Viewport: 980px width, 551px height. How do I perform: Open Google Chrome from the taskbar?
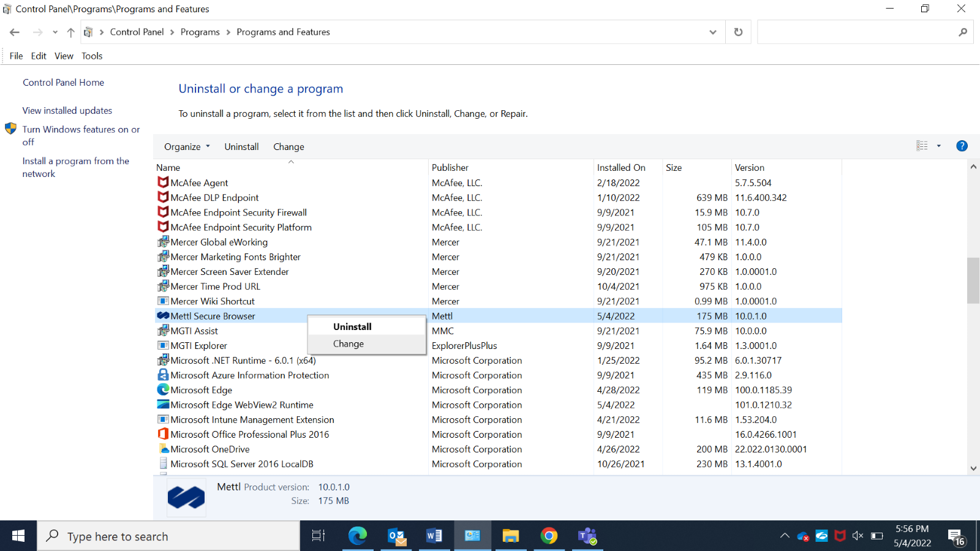click(x=549, y=536)
